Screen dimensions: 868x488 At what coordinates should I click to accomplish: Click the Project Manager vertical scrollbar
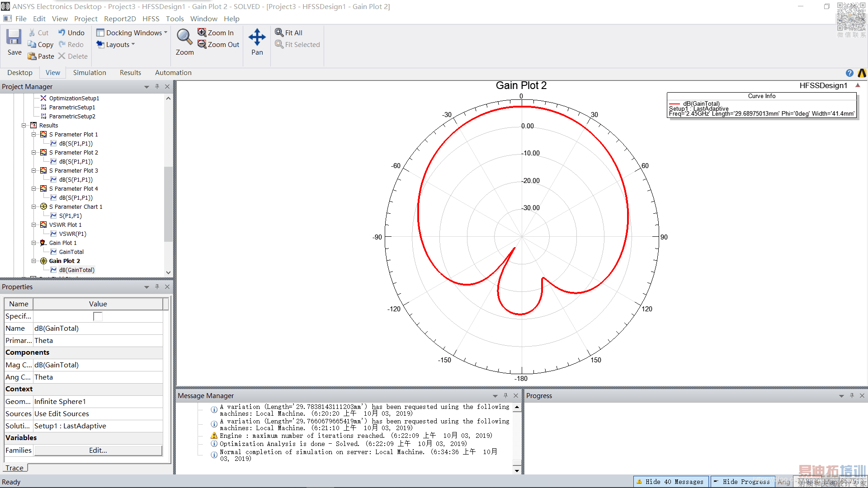coord(168,203)
